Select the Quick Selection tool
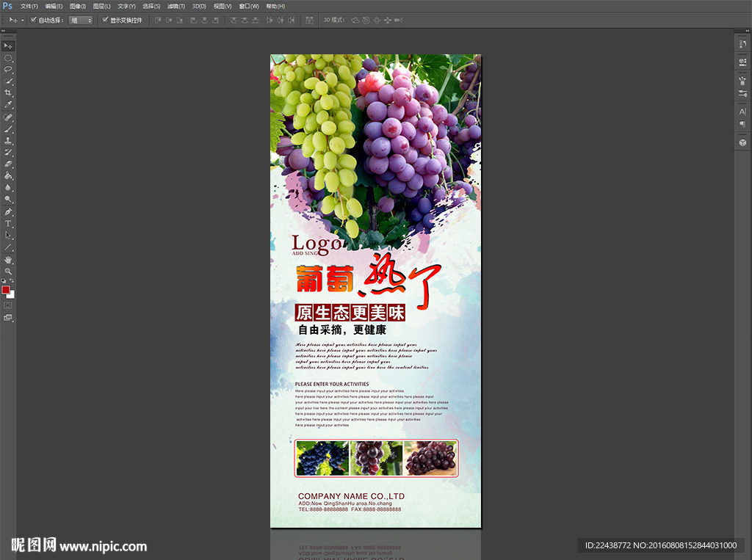This screenshot has width=752, height=560. point(8,81)
